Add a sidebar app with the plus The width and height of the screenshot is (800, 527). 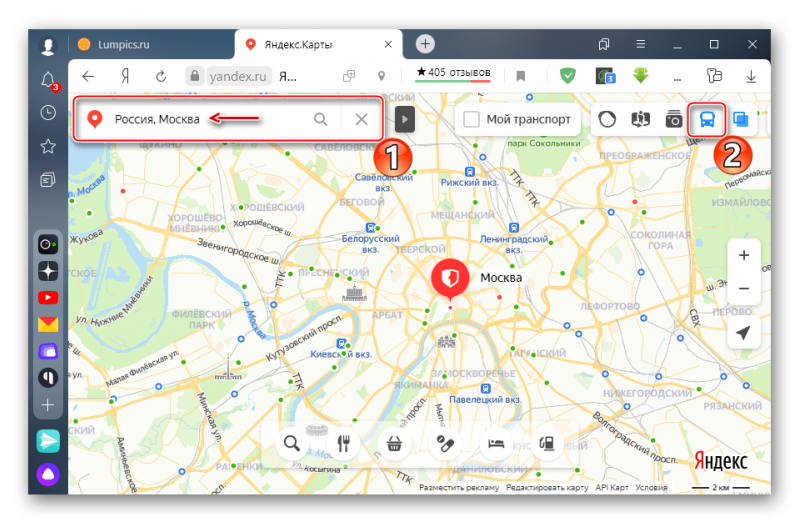(47, 405)
